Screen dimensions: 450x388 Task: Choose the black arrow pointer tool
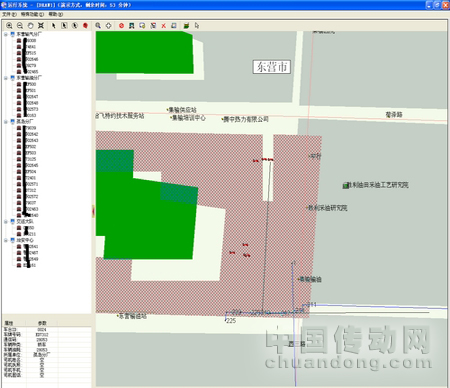click(x=53, y=26)
